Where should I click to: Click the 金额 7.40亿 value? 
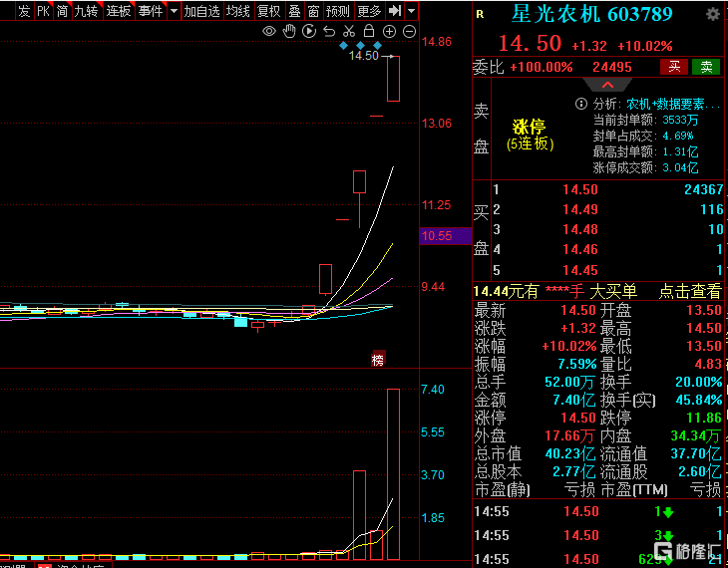pyautogui.click(x=573, y=400)
